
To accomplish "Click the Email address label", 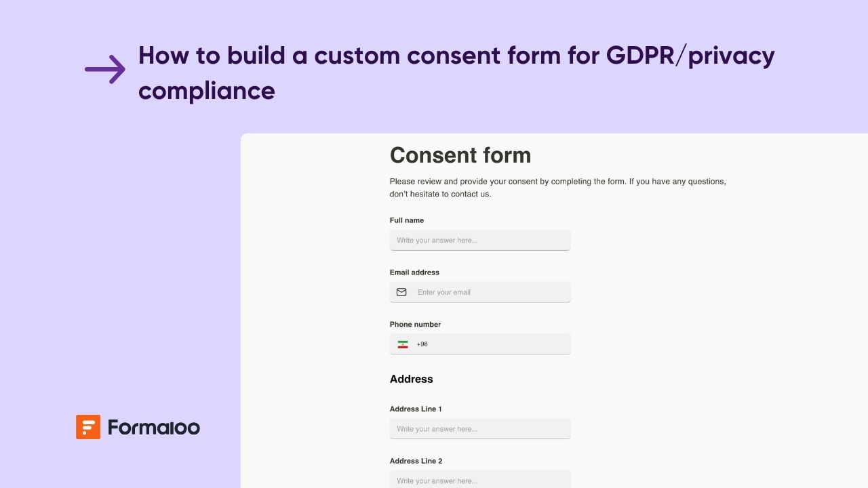I will (x=414, y=272).
